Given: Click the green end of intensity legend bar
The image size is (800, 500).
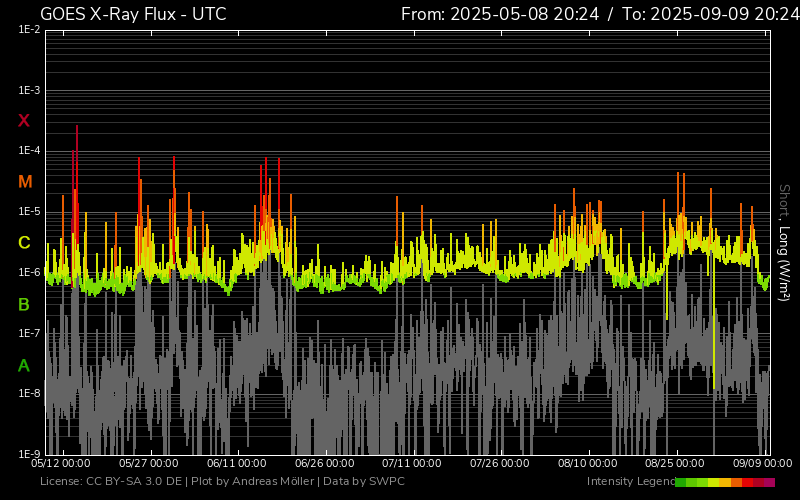Looking at the screenshot, I should 681,482.
